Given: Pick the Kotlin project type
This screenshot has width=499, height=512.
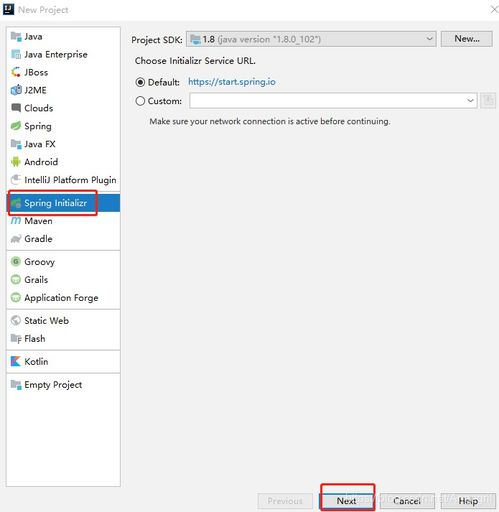Looking at the screenshot, I should (63, 361).
